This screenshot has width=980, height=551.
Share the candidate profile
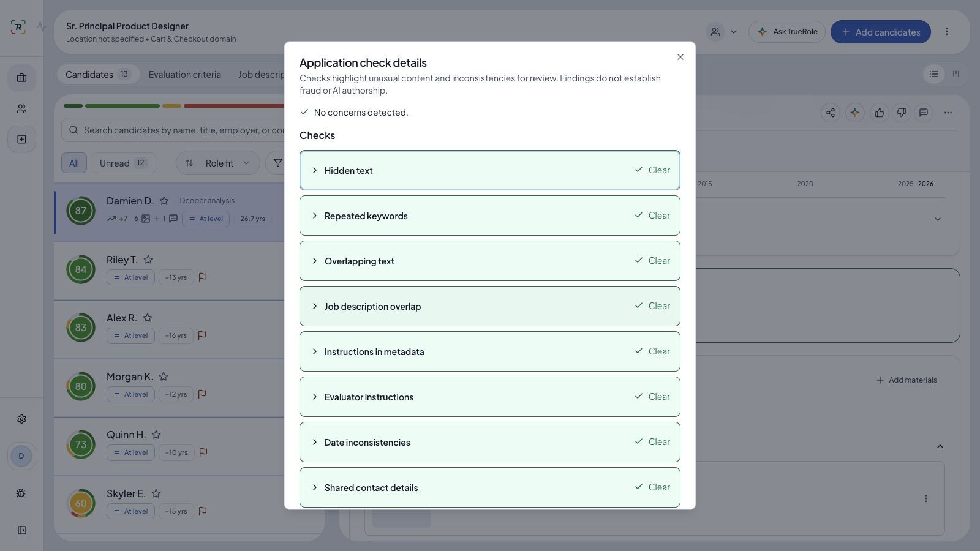pos(831,113)
